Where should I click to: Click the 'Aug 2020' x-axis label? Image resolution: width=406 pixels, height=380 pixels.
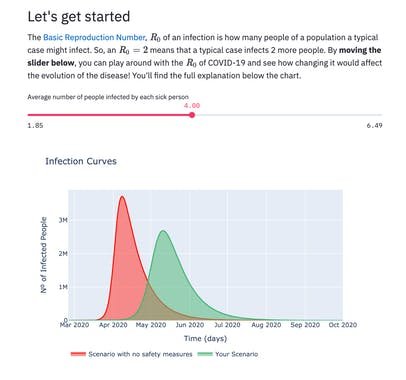click(266, 325)
